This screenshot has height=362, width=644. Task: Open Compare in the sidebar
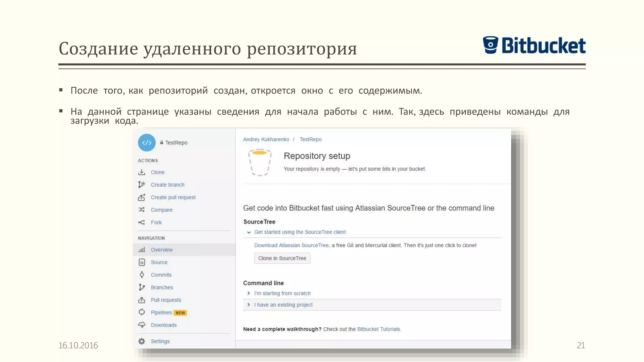tap(162, 210)
